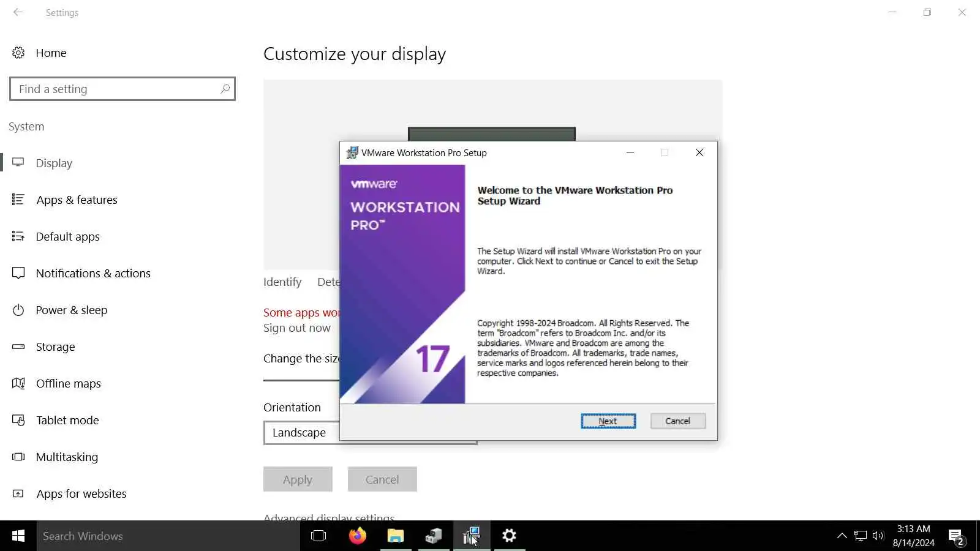Click the Multitasking icon
The height and width of the screenshot is (551, 980).
point(18,457)
